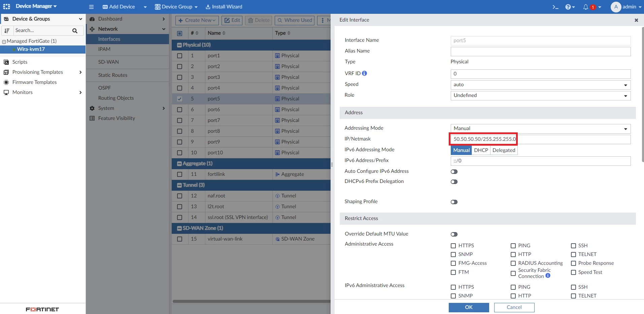644x314 pixels.
Task: Click the Device Manager apps grid icon
Action: click(x=6, y=6)
